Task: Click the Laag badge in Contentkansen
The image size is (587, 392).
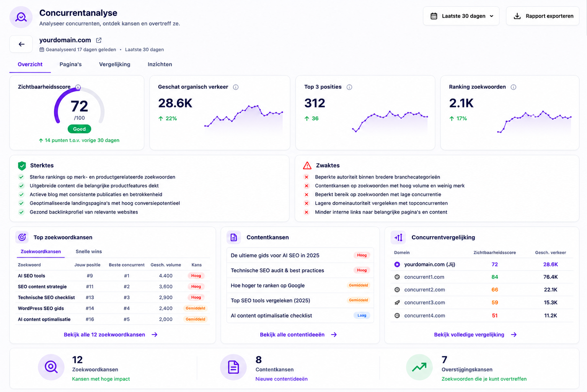Action: pos(362,316)
